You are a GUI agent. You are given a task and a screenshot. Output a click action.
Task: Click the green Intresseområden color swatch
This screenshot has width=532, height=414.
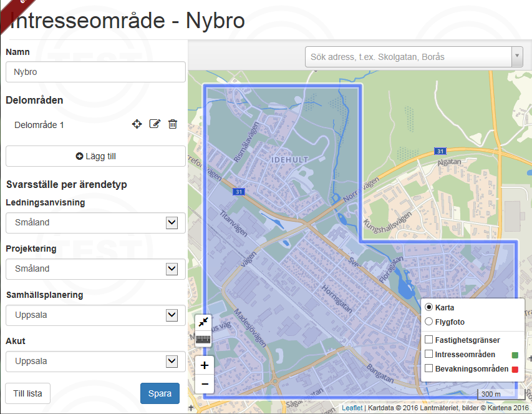pyautogui.click(x=514, y=354)
